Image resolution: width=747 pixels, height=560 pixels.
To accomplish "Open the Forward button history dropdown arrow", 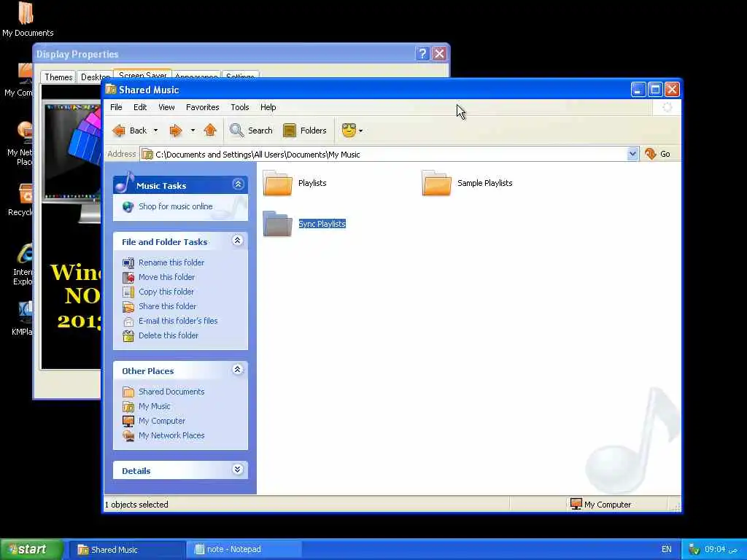I will pos(193,131).
